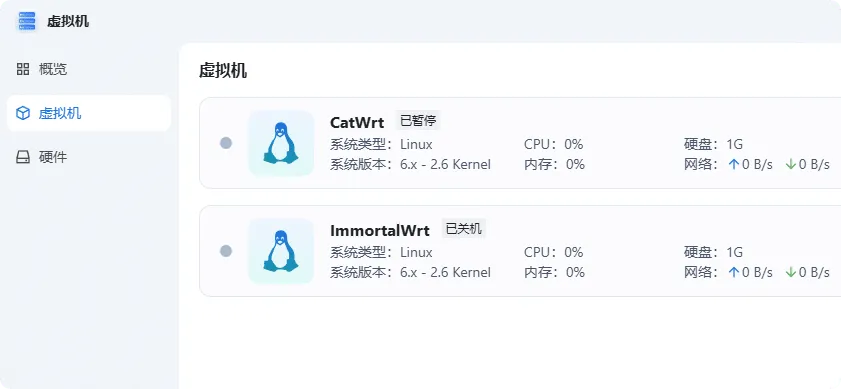Click the 已暂停 status badge
The image size is (841, 389).
418,121
